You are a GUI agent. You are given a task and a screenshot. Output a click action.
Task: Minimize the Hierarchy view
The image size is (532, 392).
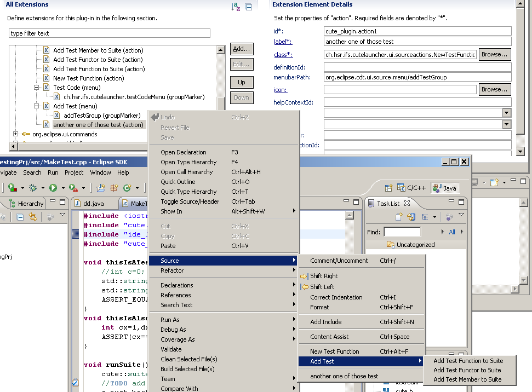click(53, 201)
